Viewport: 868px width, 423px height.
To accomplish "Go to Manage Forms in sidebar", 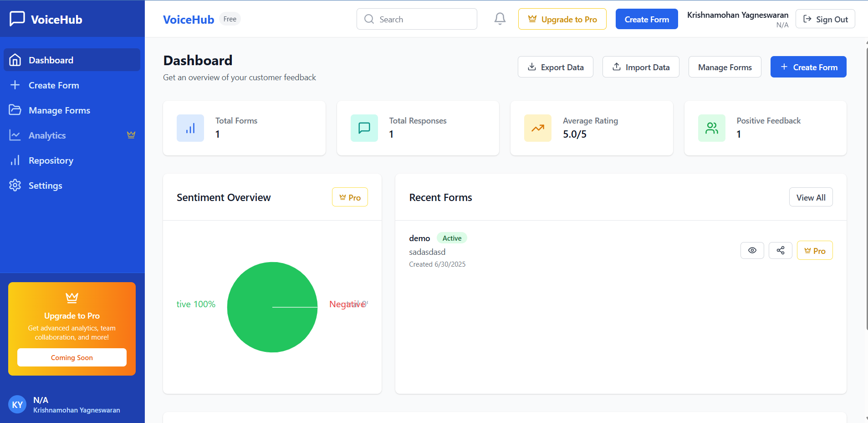I will [x=72, y=110].
